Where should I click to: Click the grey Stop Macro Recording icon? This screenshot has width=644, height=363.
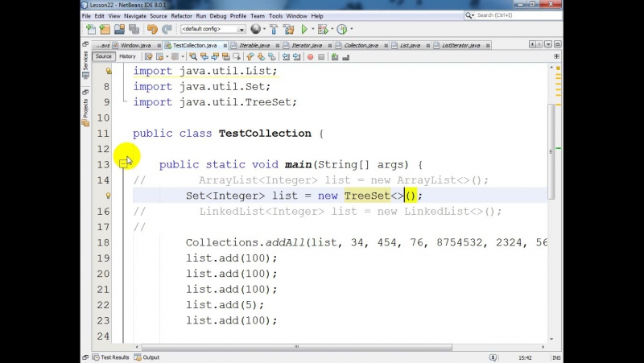pyautogui.click(x=321, y=56)
